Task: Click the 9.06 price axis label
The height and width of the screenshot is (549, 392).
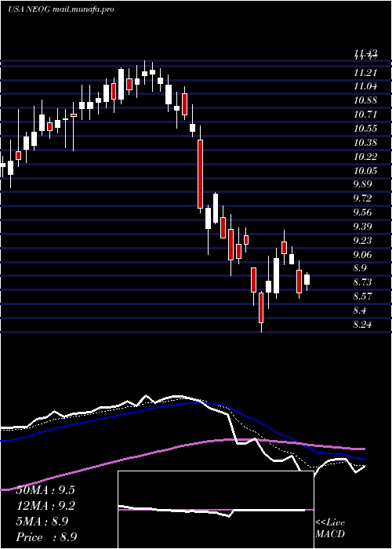Action: tap(362, 255)
